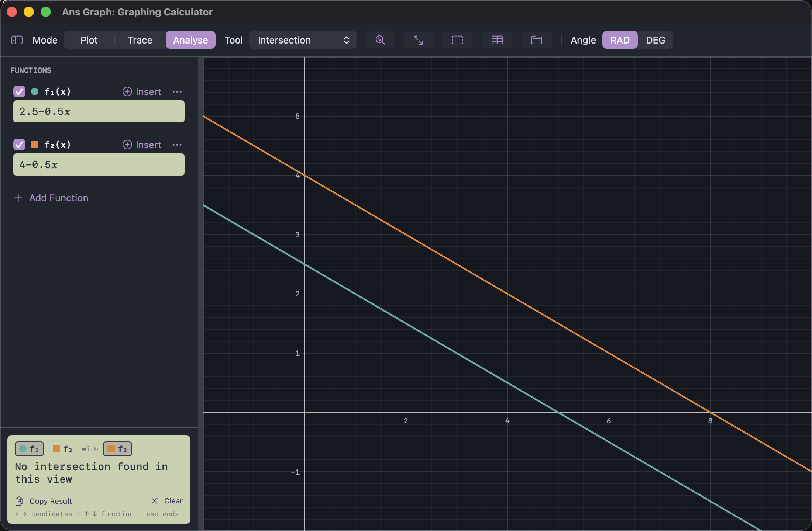
Task: Select RAD angle mode
Action: tap(620, 40)
